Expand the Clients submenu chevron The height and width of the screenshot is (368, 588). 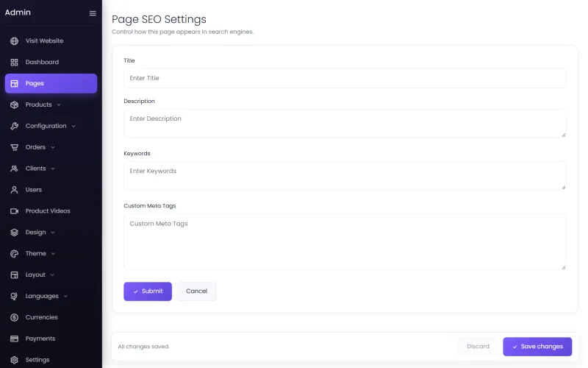53,169
